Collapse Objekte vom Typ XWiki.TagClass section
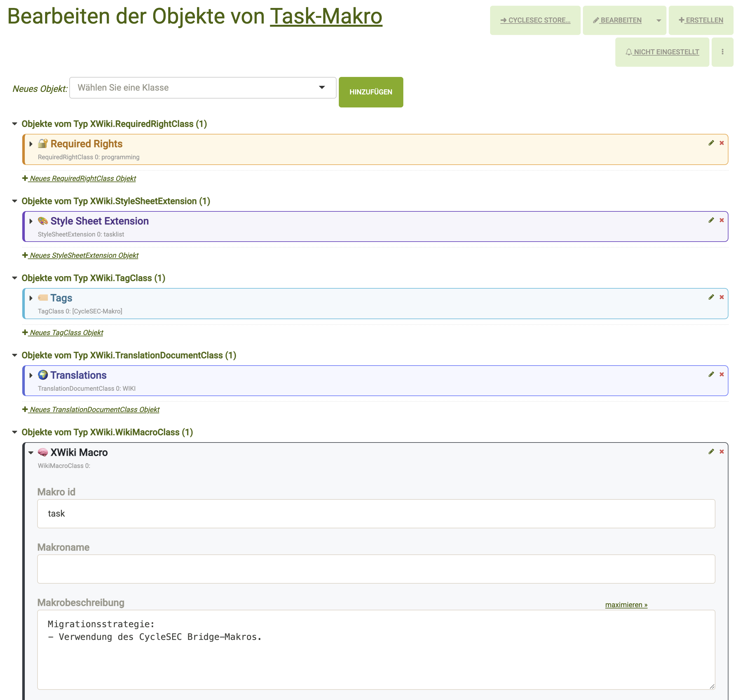 tap(15, 278)
